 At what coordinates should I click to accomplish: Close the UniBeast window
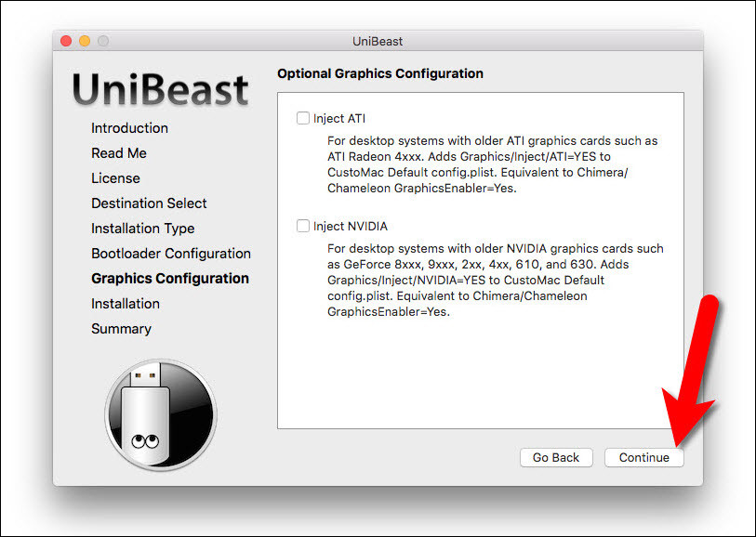pos(66,41)
